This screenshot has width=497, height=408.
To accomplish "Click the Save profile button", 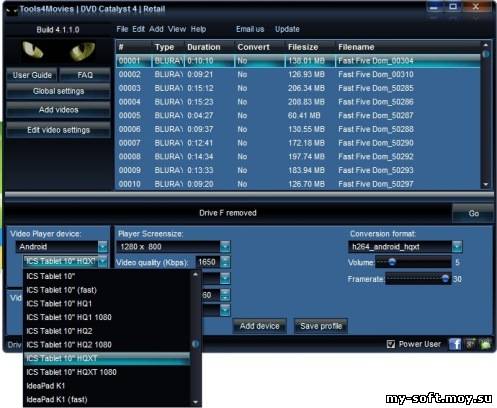I will pos(321,326).
